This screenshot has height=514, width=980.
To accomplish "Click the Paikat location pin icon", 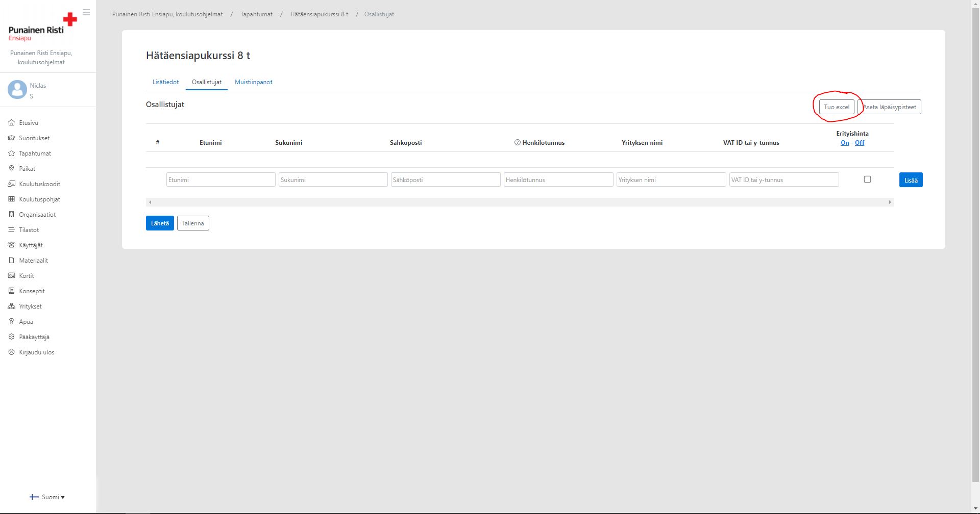I will click(12, 169).
